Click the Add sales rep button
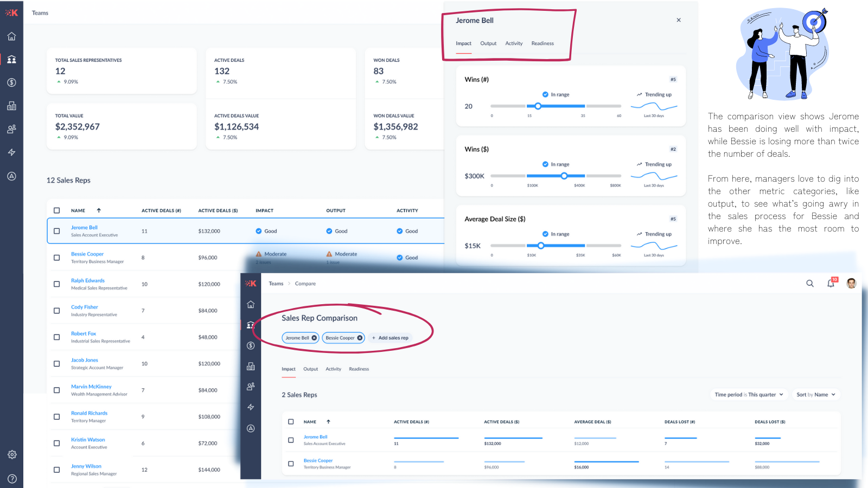868x488 pixels. 390,337
